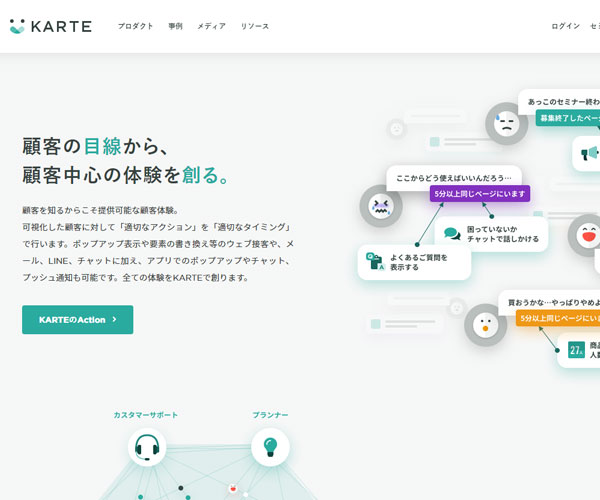This screenshot has height=500, width=600.
Task: Click the customer support headset icon
Action: pyautogui.click(x=147, y=446)
